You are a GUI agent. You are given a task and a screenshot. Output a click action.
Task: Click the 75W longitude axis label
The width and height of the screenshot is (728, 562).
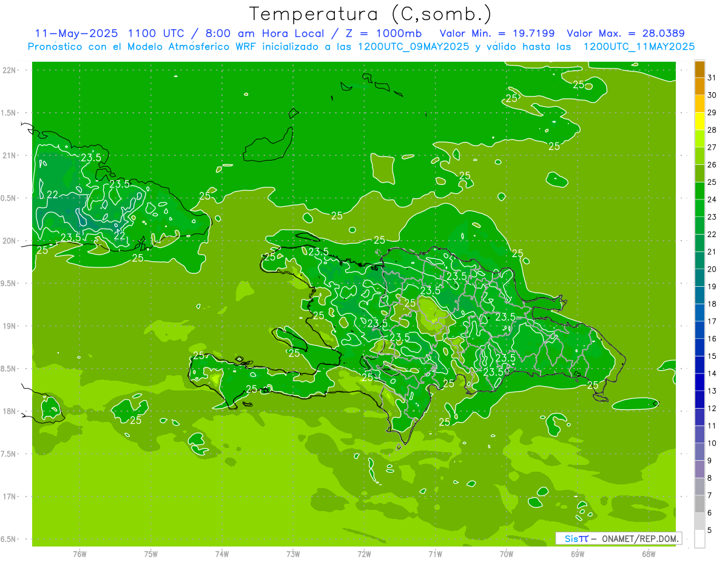click(x=150, y=554)
